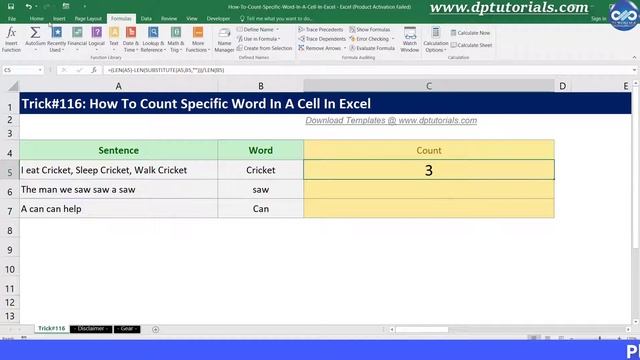
Task: Switch to the Home tab
Action: [x=36, y=19]
